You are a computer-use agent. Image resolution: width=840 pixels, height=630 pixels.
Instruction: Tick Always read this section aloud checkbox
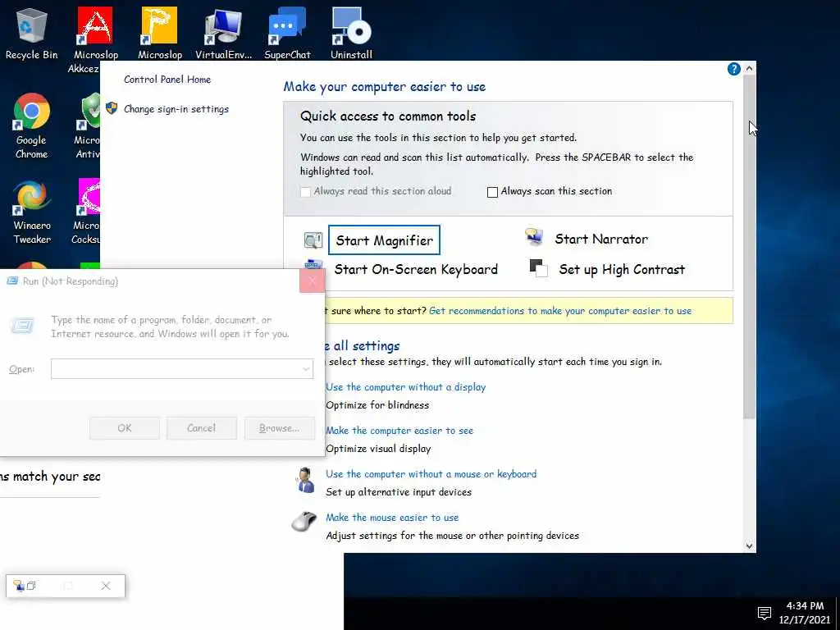[305, 192]
